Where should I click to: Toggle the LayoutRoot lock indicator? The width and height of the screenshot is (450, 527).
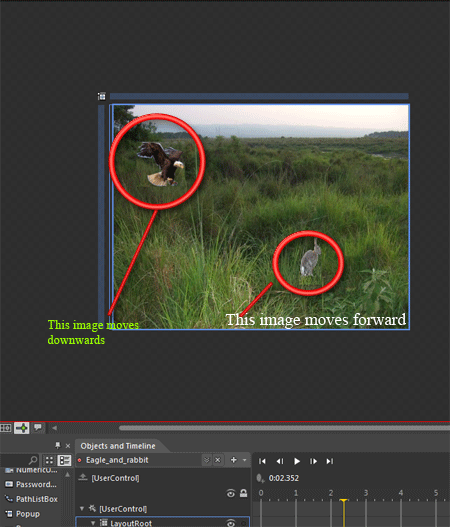(243, 523)
